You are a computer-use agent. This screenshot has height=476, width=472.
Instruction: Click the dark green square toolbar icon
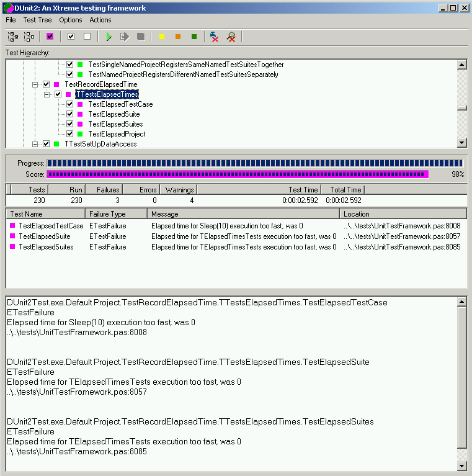(194, 37)
